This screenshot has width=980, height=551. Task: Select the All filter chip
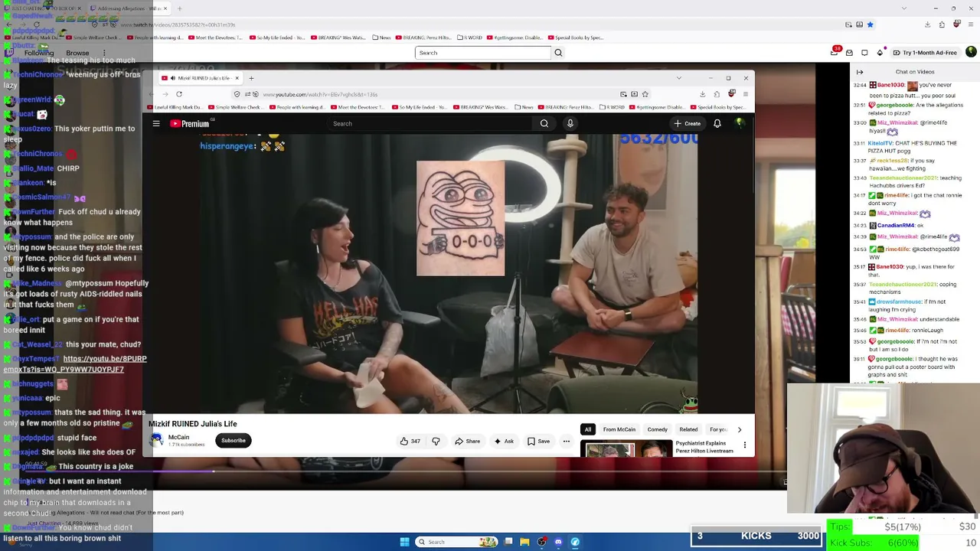pyautogui.click(x=588, y=429)
